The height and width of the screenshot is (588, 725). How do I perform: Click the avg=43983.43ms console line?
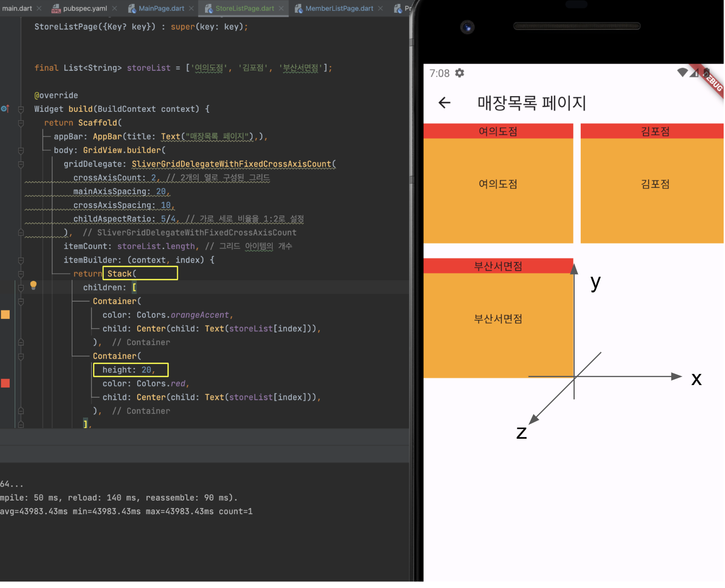(x=127, y=511)
